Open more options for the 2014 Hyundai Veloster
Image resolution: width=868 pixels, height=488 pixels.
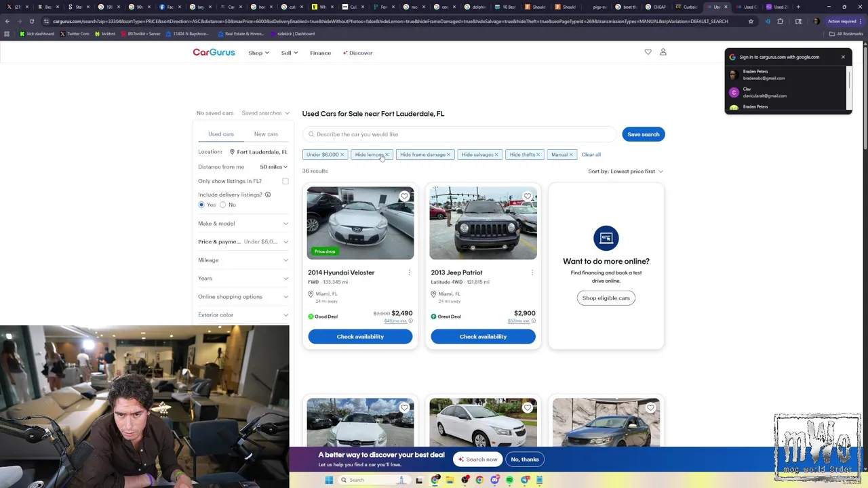click(x=409, y=272)
